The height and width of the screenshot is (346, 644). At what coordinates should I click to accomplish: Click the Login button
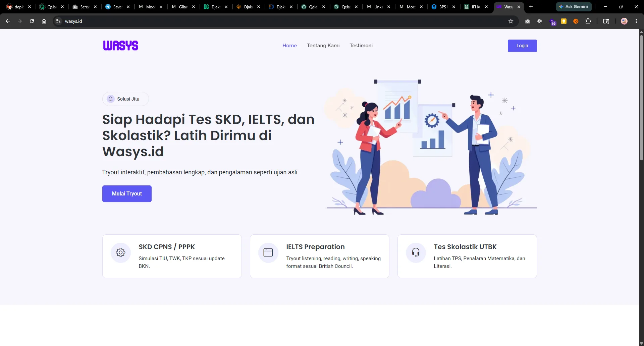pos(522,46)
